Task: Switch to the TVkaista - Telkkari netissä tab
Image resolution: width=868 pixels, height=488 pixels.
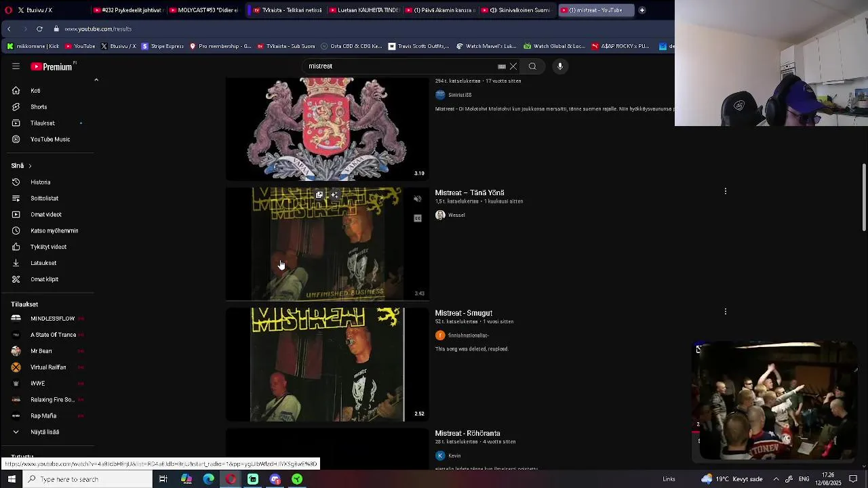Action: tap(286, 10)
